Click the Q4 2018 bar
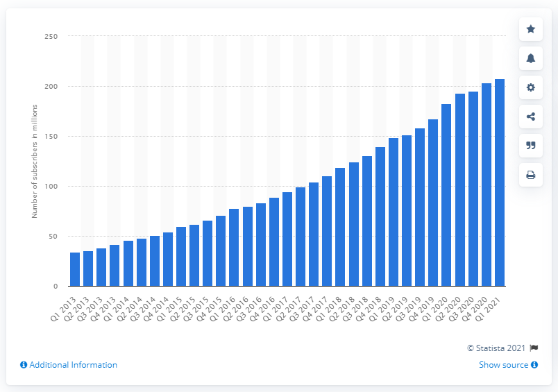The height and width of the screenshot is (392, 558). click(x=380, y=216)
